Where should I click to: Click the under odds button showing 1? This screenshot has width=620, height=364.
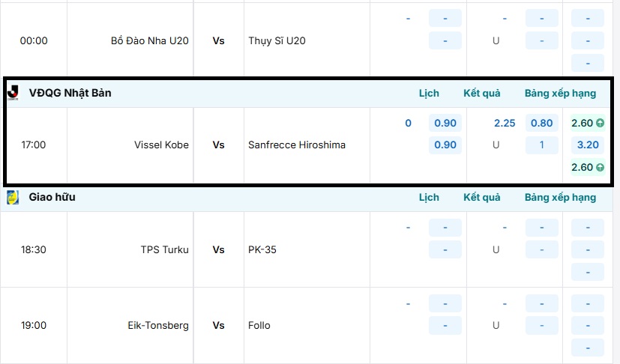[x=541, y=145]
